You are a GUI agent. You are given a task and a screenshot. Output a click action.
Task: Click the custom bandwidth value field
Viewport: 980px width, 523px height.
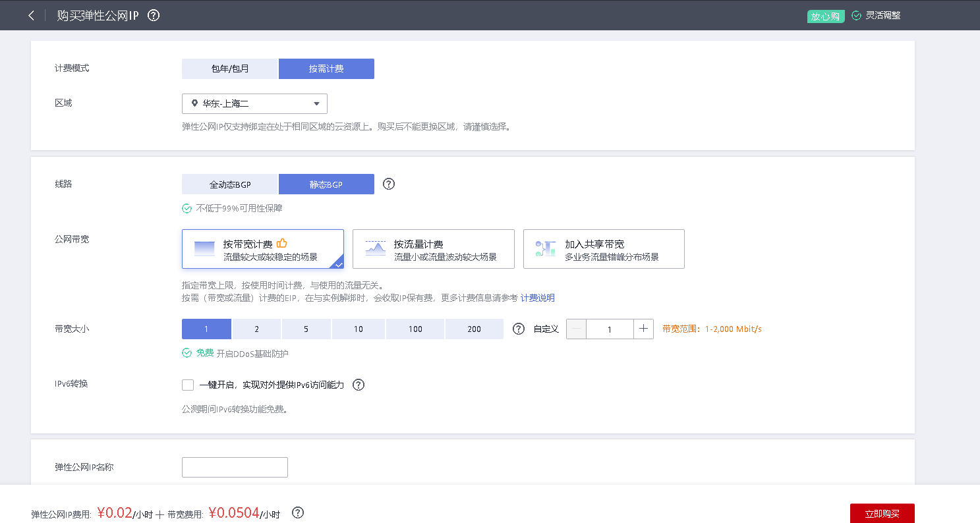[x=610, y=329]
